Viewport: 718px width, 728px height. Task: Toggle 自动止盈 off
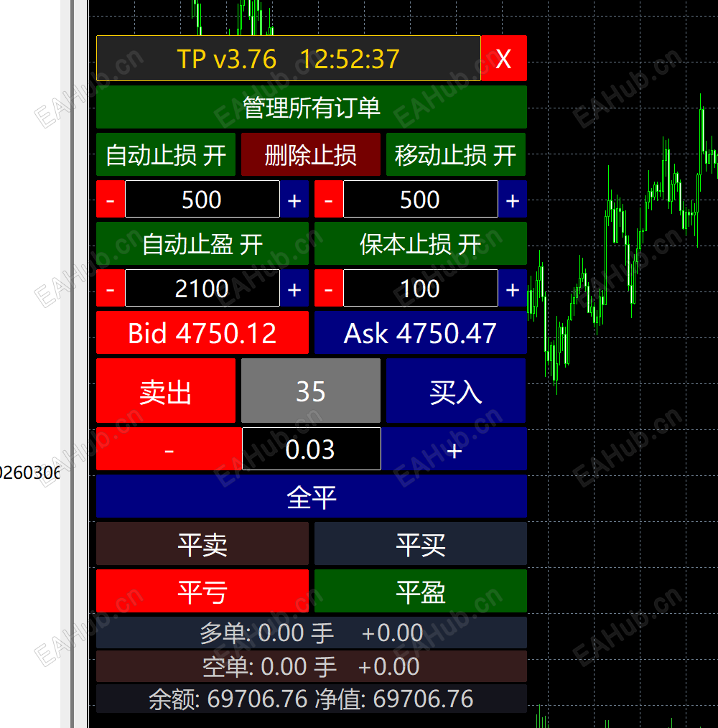[202, 243]
